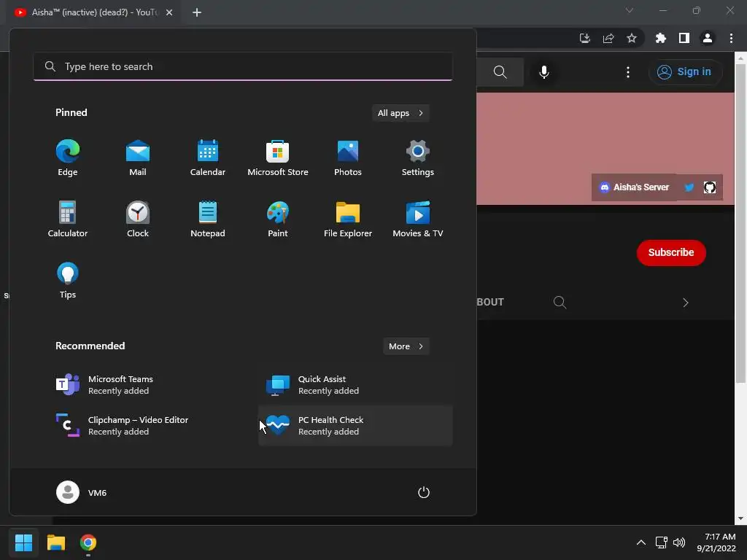Viewport: 747px width, 560px height.
Task: Open Movies & TV
Action: (x=418, y=219)
